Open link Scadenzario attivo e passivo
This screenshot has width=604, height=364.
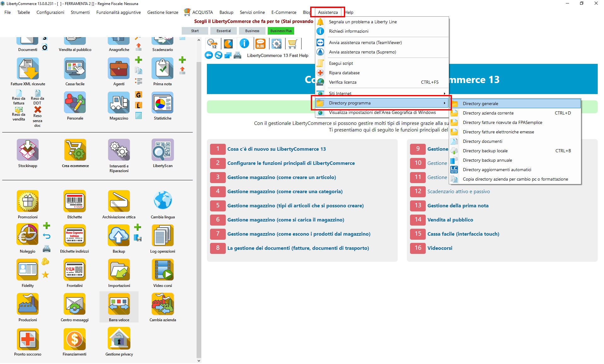459,192
